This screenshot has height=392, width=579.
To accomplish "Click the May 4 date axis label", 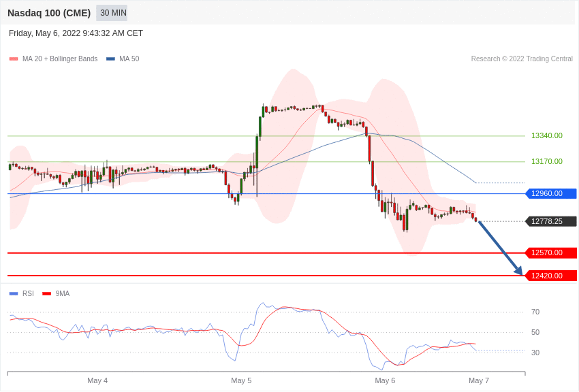I will click(x=97, y=380).
